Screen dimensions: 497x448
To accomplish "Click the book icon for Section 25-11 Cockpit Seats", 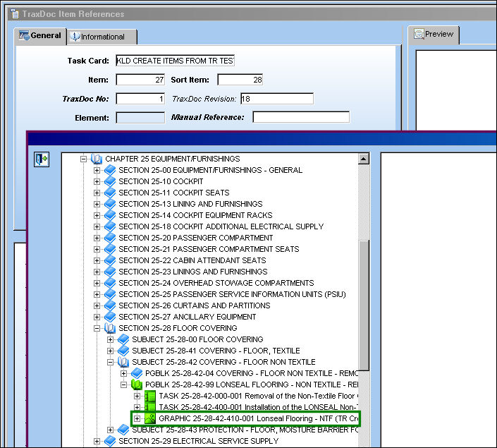I will point(110,193).
